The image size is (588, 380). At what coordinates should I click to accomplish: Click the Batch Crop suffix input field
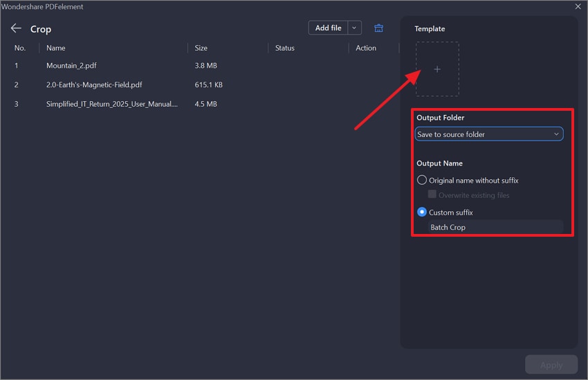coord(495,227)
